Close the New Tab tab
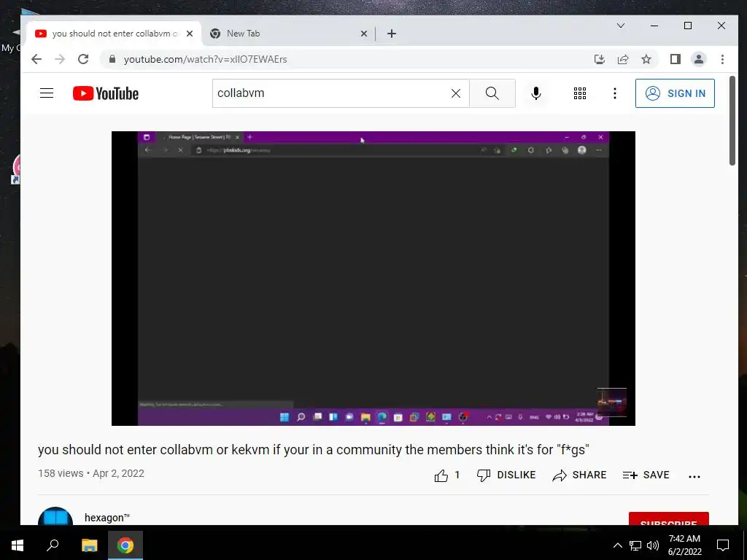This screenshot has height=560, width=747. click(363, 34)
